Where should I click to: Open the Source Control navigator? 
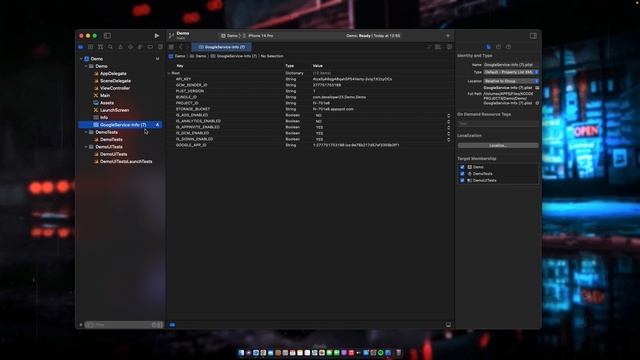tap(91, 47)
